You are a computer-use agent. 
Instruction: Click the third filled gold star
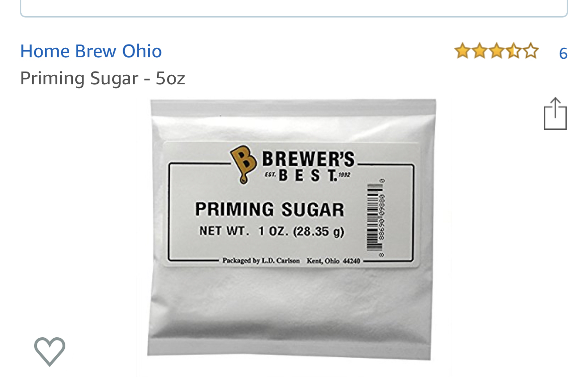[x=496, y=51]
